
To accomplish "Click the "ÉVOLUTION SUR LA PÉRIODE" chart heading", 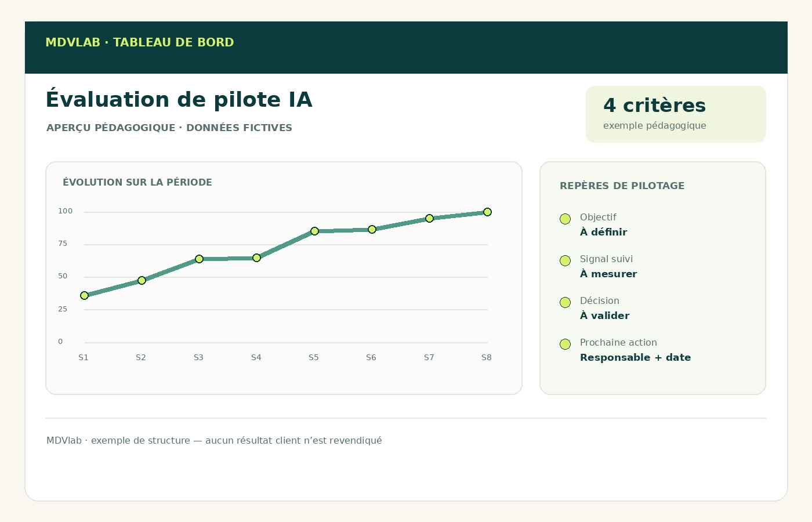I will [x=137, y=182].
